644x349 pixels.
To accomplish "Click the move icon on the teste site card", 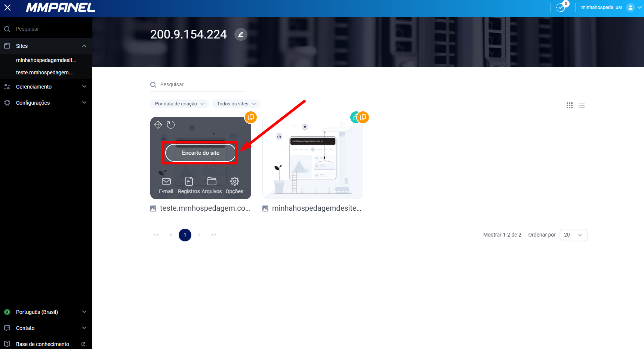I will coord(158,125).
